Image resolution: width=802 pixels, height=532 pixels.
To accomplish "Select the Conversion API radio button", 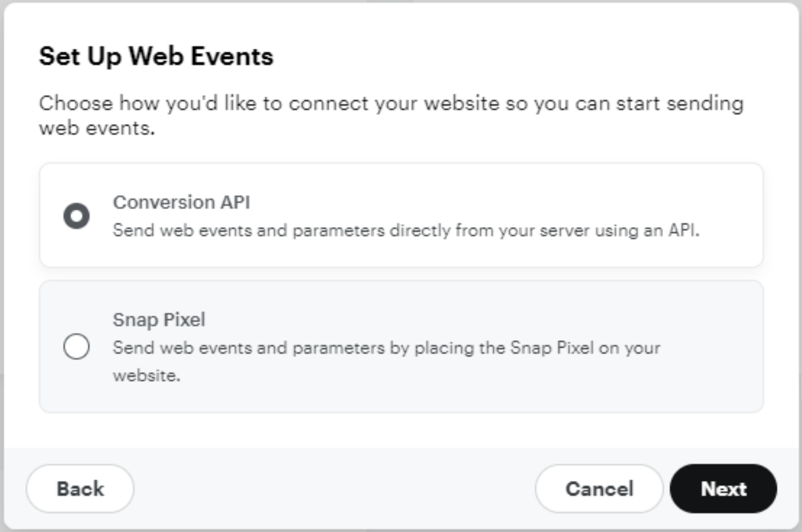I will (76, 216).
